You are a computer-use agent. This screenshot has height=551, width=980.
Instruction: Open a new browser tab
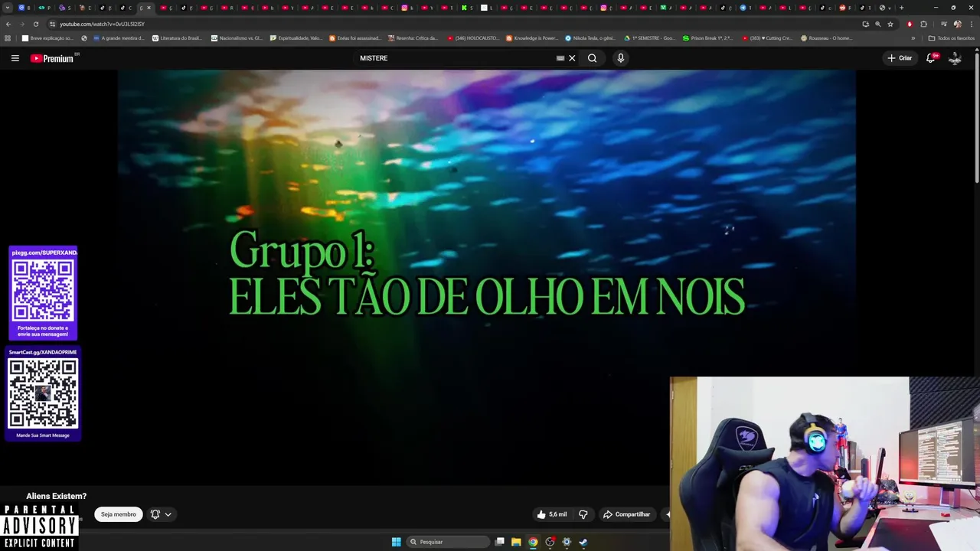coord(901,8)
